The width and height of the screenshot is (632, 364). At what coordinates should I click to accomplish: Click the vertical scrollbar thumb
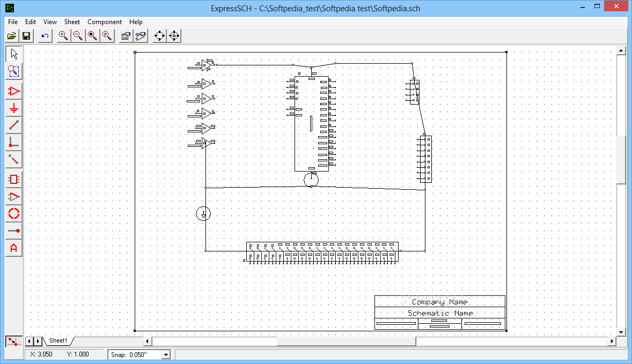click(621, 160)
